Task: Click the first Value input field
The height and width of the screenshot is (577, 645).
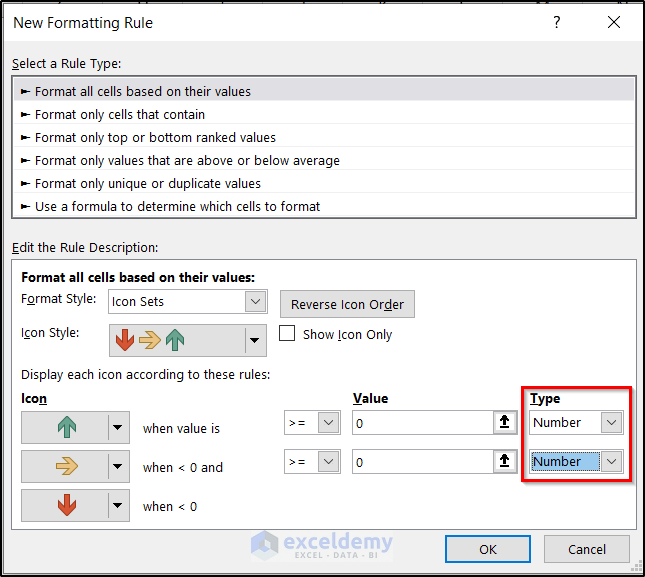Action: (420, 423)
